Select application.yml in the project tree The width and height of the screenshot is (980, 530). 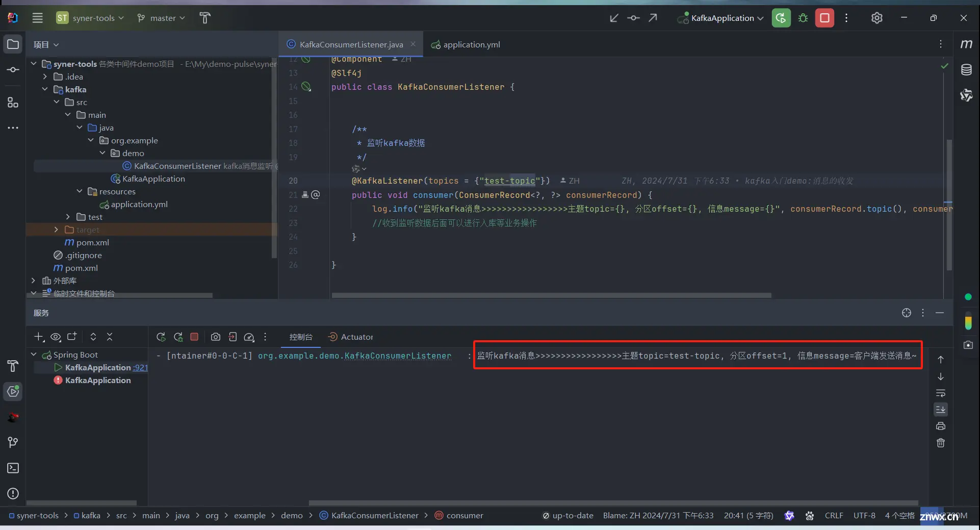click(139, 204)
